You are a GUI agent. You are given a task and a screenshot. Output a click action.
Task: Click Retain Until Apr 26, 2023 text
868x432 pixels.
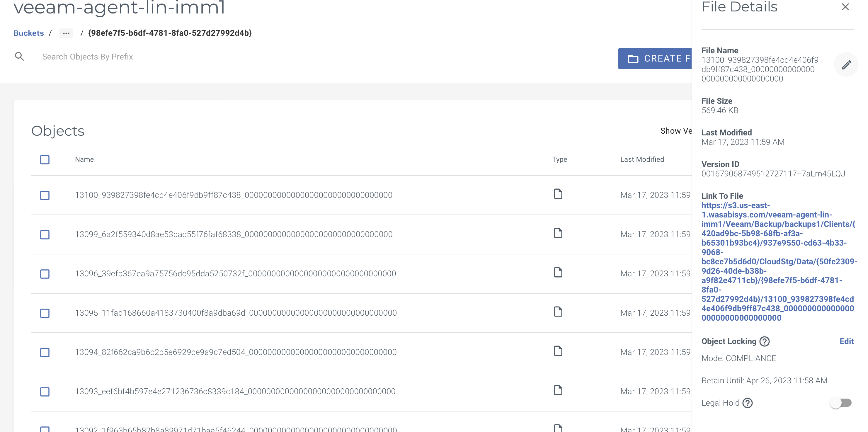tap(764, 381)
